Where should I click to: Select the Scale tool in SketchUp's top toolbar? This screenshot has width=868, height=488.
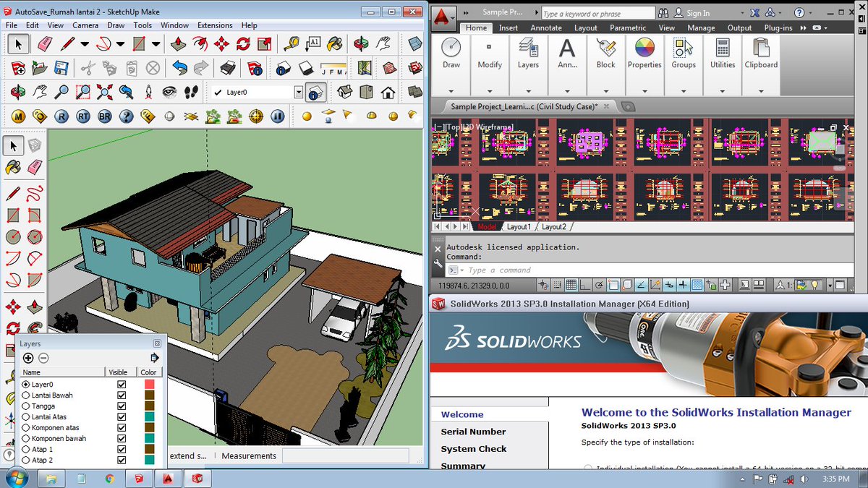coord(265,44)
